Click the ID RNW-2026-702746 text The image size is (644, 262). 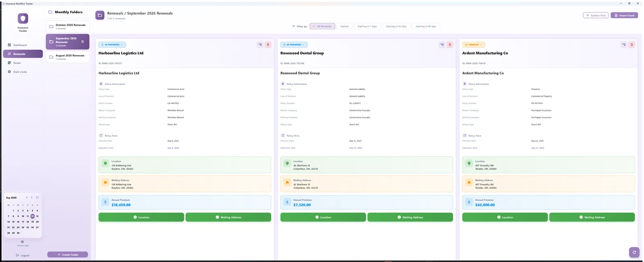pyautogui.click(x=292, y=63)
